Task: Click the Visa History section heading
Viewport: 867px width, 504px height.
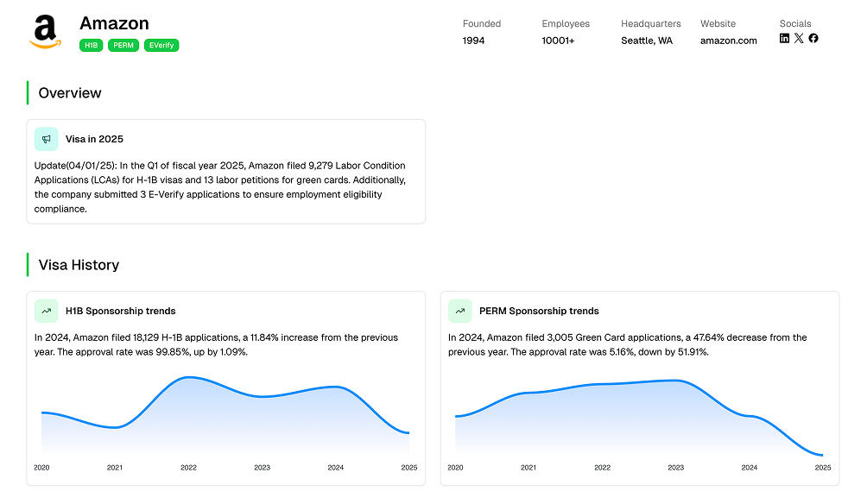Action: coord(79,265)
